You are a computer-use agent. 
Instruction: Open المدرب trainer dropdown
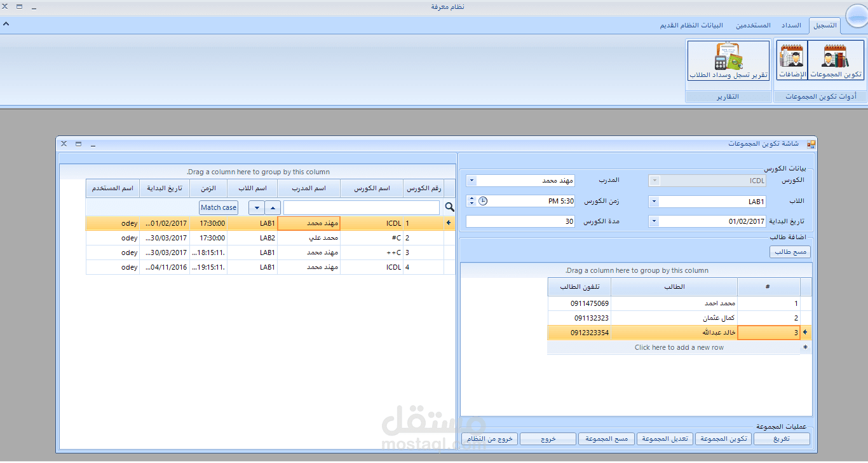471,181
